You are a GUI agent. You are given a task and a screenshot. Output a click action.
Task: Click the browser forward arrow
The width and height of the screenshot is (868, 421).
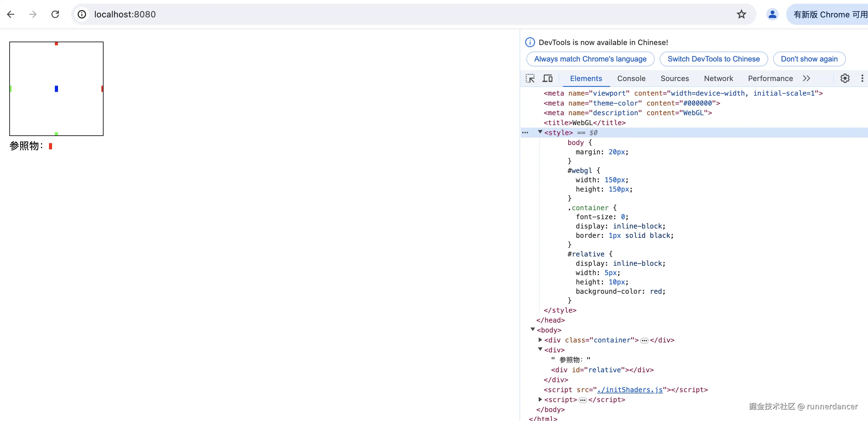click(x=33, y=14)
